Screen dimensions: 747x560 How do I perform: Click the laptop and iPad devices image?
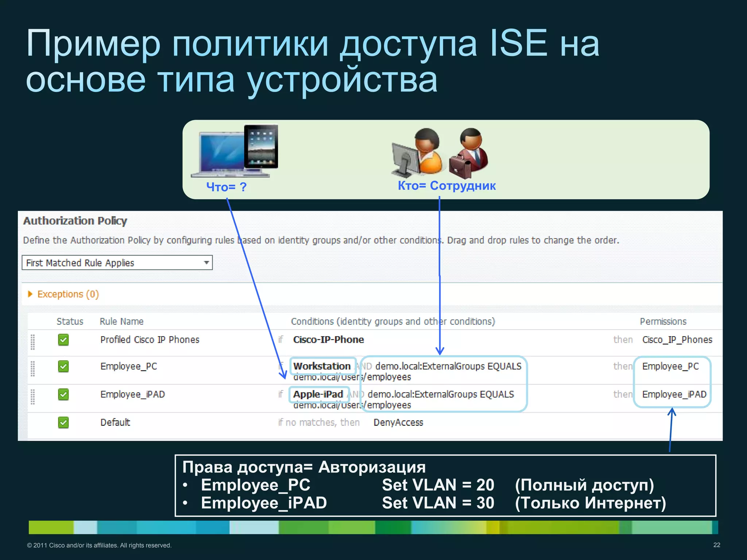[235, 151]
